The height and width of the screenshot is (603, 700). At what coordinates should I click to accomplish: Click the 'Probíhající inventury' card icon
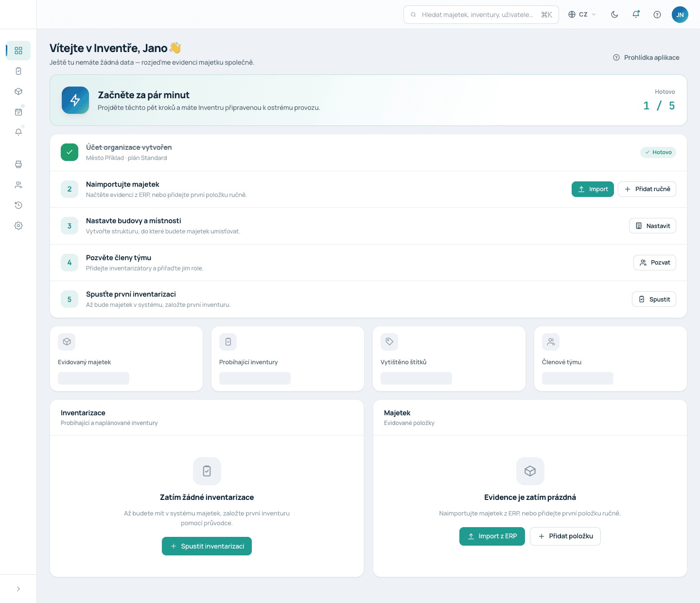click(228, 342)
